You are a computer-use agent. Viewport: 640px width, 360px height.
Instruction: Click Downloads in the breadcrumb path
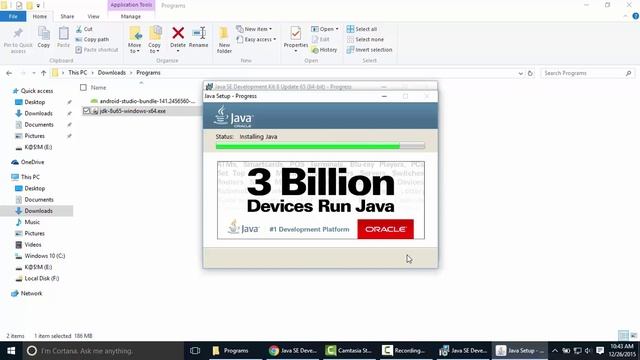coord(111,73)
